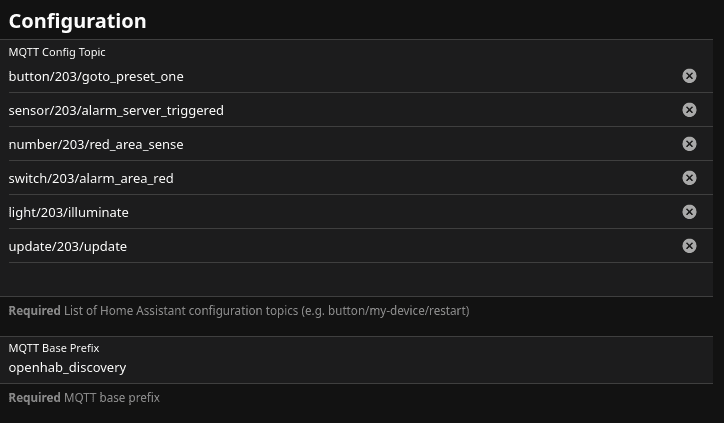Screen dimensions: 724x423
Task: Delete the sensor/203/alarm_server_triggered entry
Action: coord(689,110)
